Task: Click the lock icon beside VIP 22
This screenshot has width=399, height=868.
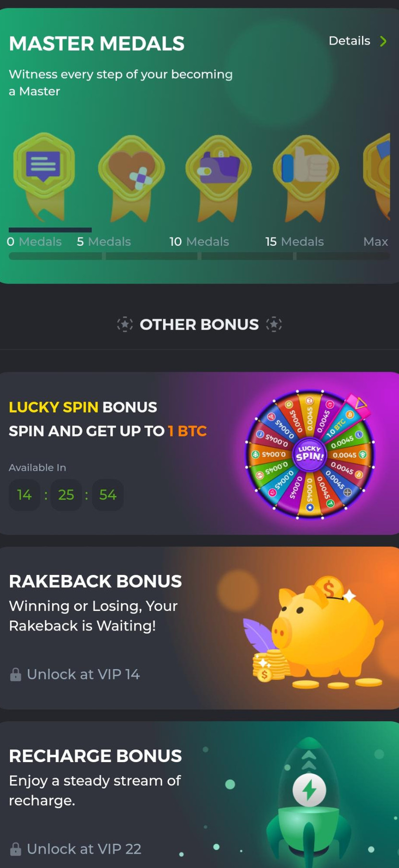Action: pos(15,849)
